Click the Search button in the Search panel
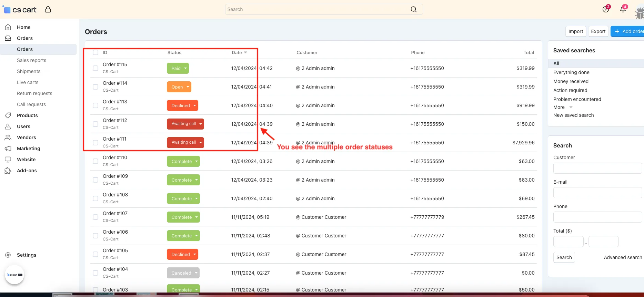This screenshot has width=644, height=297. point(564,257)
